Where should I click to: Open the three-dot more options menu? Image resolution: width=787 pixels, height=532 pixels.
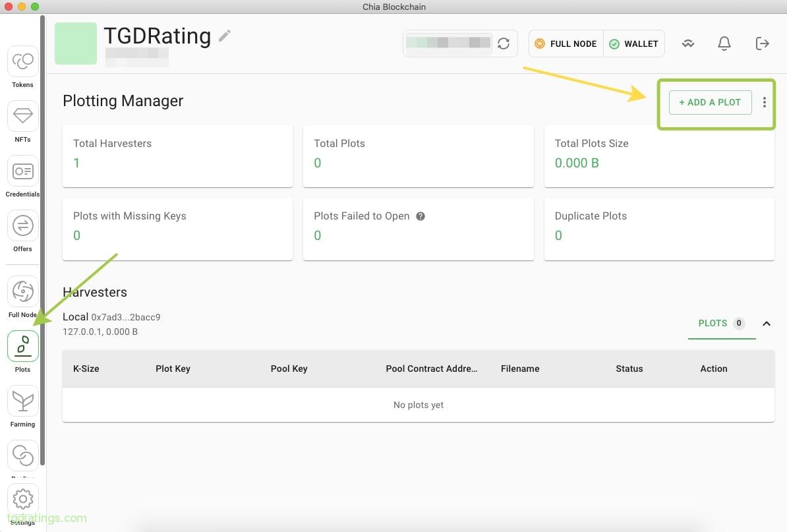[765, 102]
